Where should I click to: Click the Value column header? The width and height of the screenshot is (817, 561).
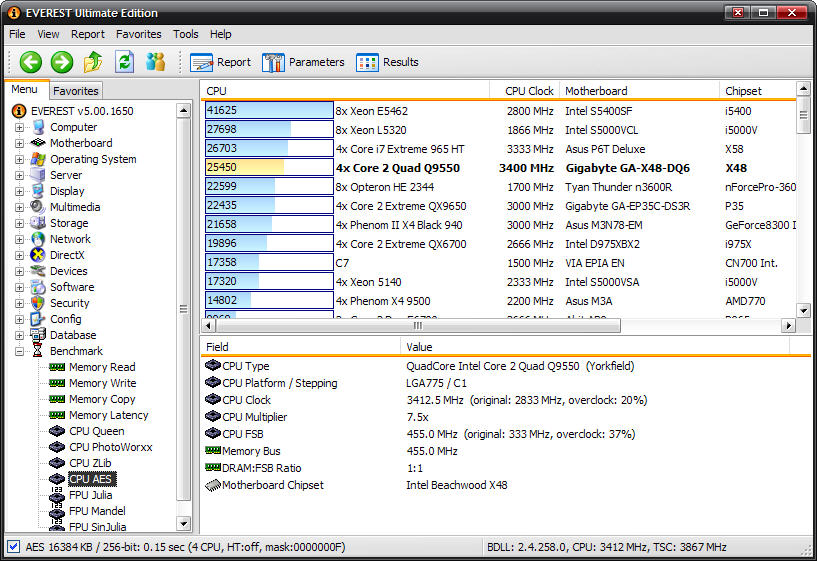pos(595,346)
